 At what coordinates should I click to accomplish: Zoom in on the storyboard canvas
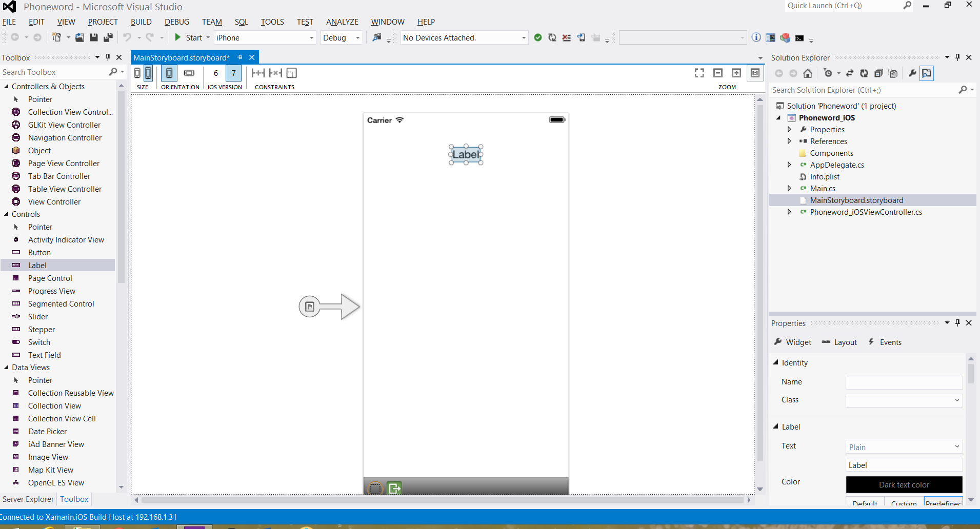pos(736,73)
